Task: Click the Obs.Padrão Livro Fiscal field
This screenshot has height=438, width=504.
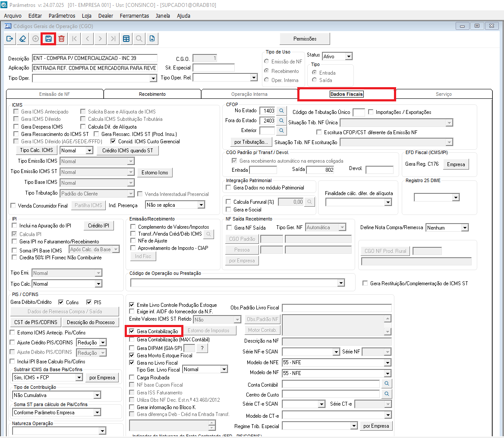Action: coord(337,308)
